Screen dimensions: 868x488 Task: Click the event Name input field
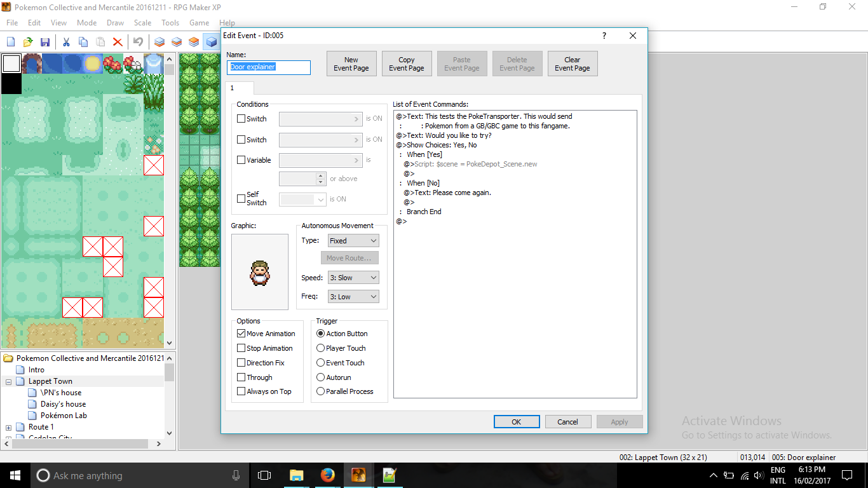[269, 67]
